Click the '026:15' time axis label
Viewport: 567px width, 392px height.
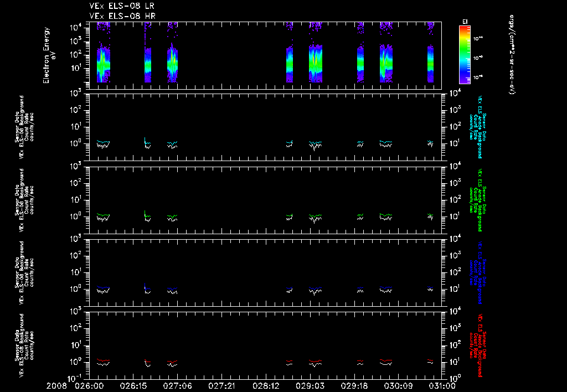coord(133,386)
